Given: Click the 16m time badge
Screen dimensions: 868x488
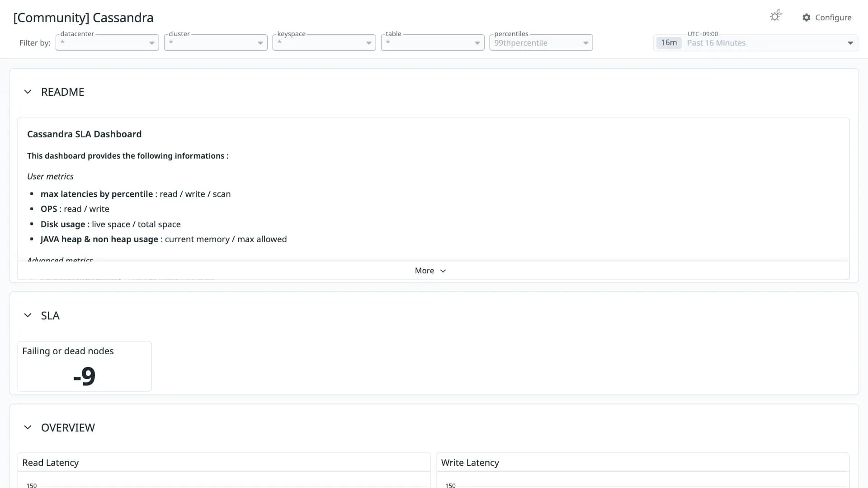Looking at the screenshot, I should click(x=669, y=43).
